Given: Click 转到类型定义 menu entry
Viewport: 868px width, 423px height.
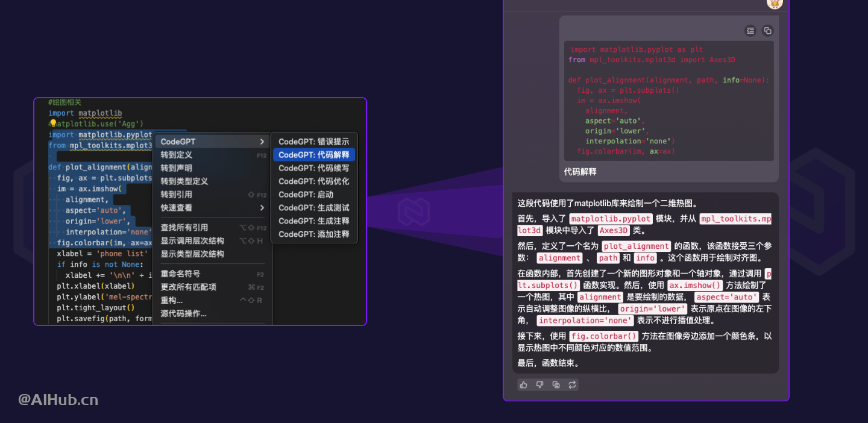Looking at the screenshot, I should [212, 181].
